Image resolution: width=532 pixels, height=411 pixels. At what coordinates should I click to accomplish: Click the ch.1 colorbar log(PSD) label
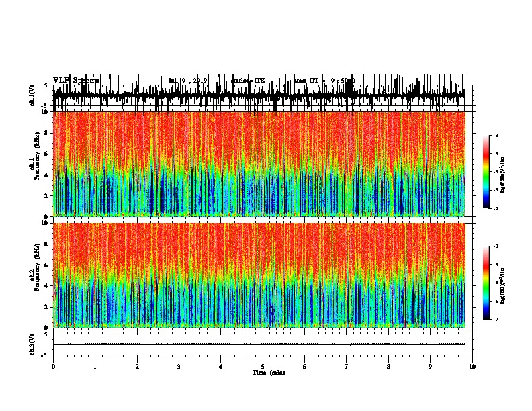[503, 175]
